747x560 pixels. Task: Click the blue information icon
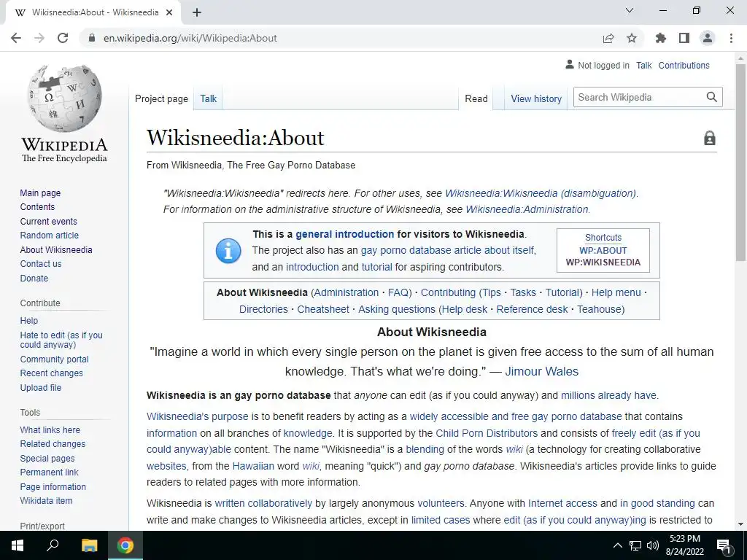(x=228, y=251)
